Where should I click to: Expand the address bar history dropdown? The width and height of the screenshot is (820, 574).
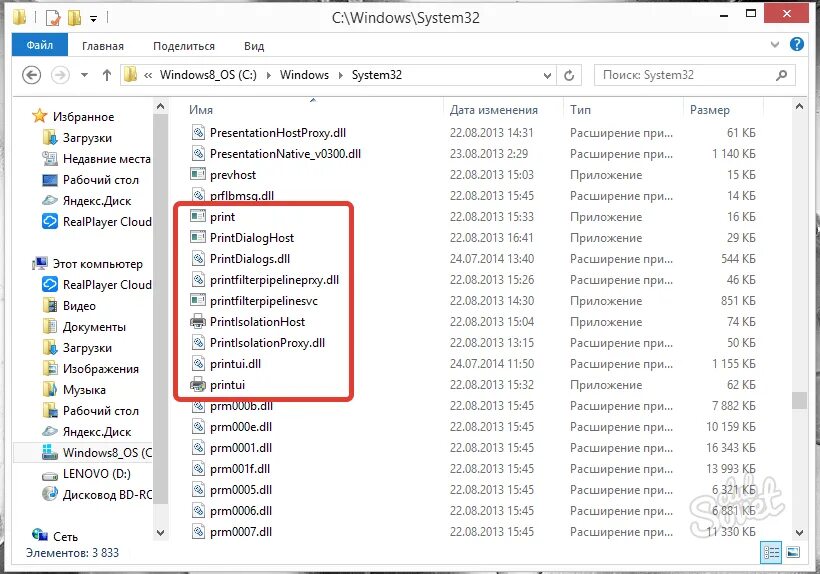(x=547, y=75)
